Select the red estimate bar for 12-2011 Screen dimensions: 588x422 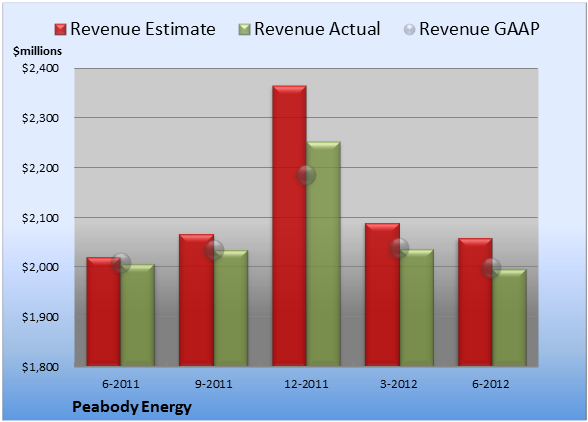tap(289, 226)
